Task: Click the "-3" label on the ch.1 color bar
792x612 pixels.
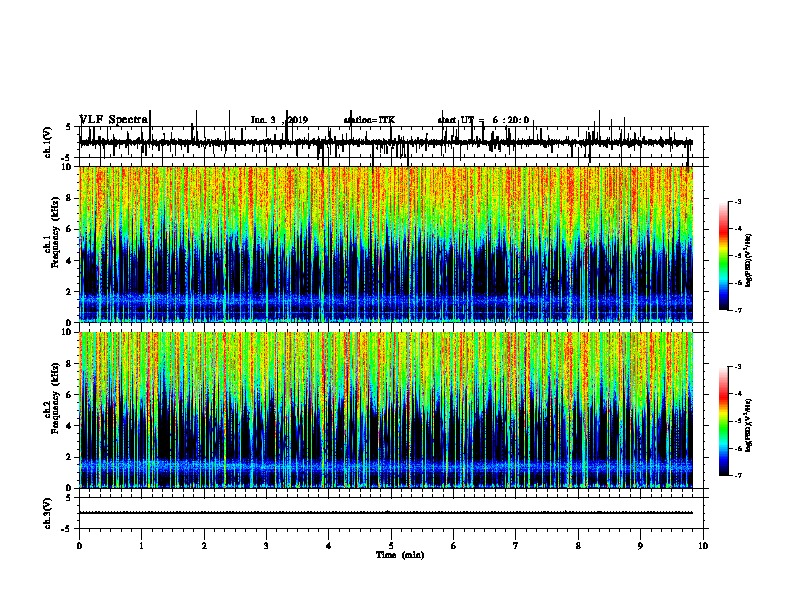Action: tap(738, 201)
